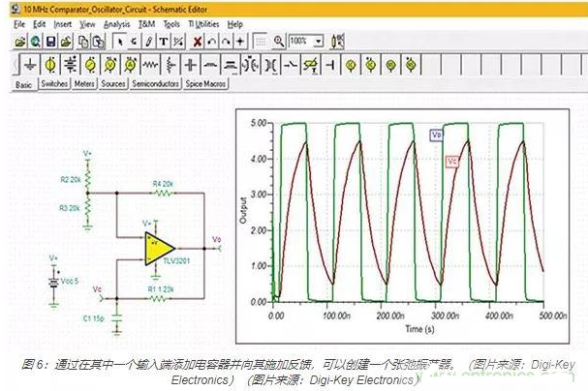Click the plus rotate icon after Redo
The width and height of the screenshot is (588, 391).
pos(240,42)
